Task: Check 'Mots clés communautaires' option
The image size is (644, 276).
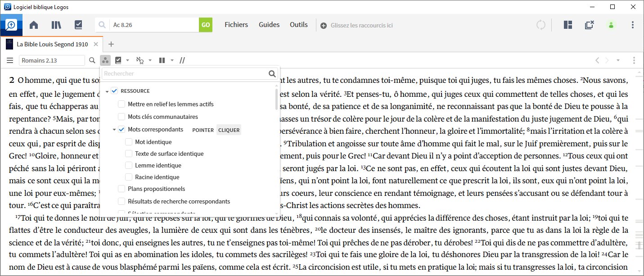Action: [x=122, y=117]
